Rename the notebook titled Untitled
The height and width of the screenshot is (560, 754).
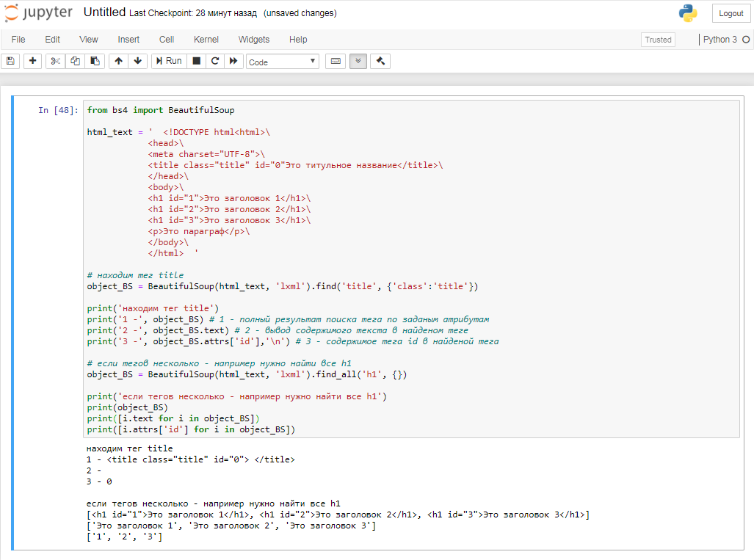point(104,12)
